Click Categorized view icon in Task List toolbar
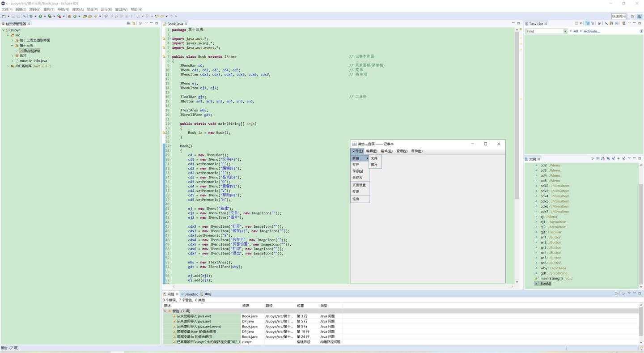Image resolution: width=644 pixels, height=353 pixels. coord(588,23)
